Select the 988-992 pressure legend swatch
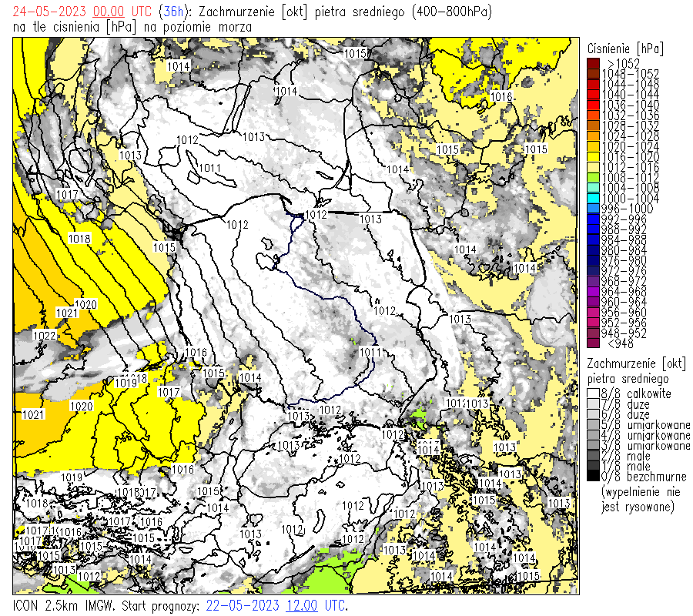This screenshot has width=693, height=616. click(593, 229)
